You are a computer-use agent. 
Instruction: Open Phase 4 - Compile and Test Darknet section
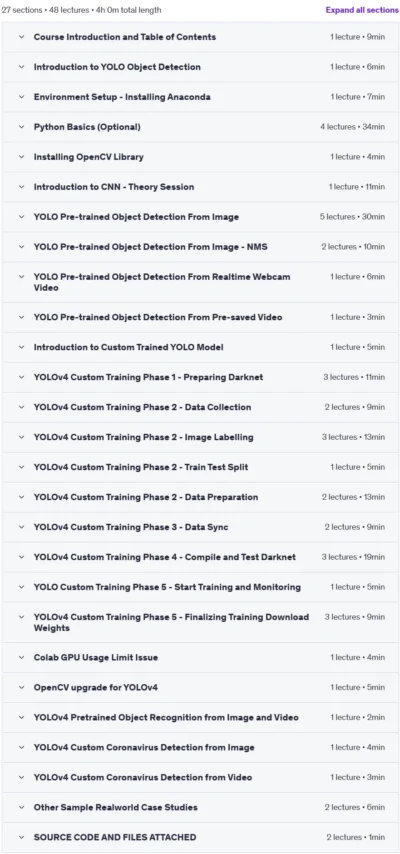pos(165,557)
